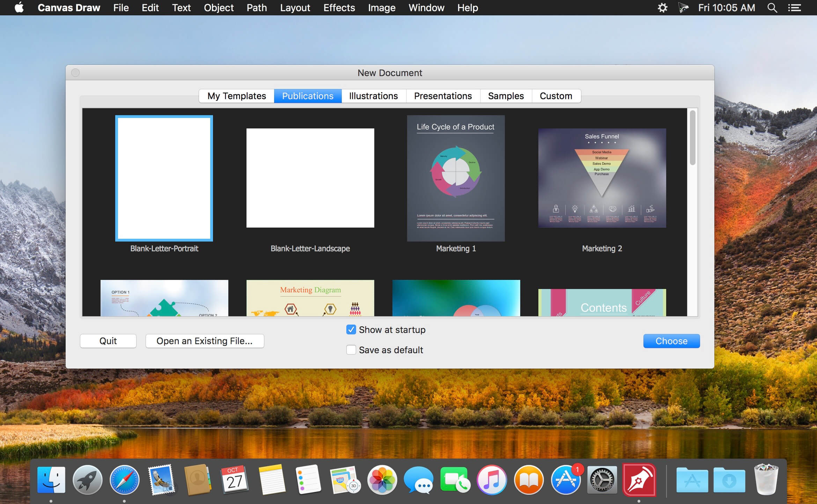Screen dimensions: 817x504
Task: Open iTunes music app in dock
Action: tap(492, 480)
